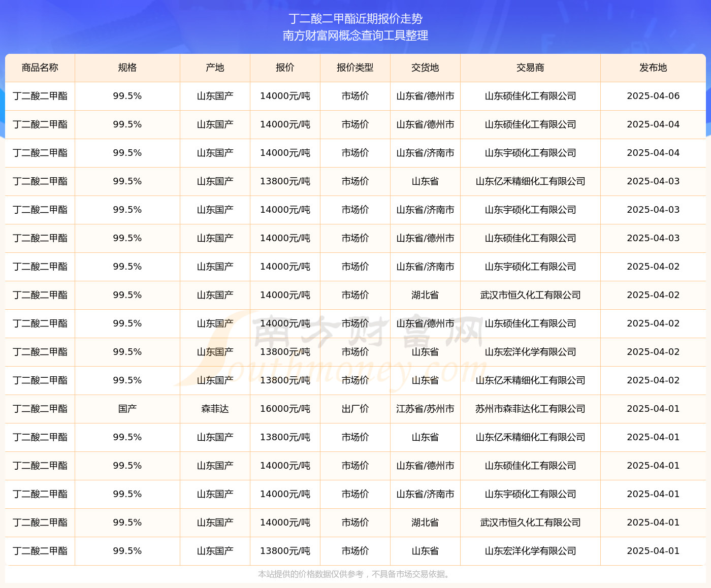Select 山东硕佳化工有限公司 in the 2025-04-02 row
The image size is (711, 588).
530,323
